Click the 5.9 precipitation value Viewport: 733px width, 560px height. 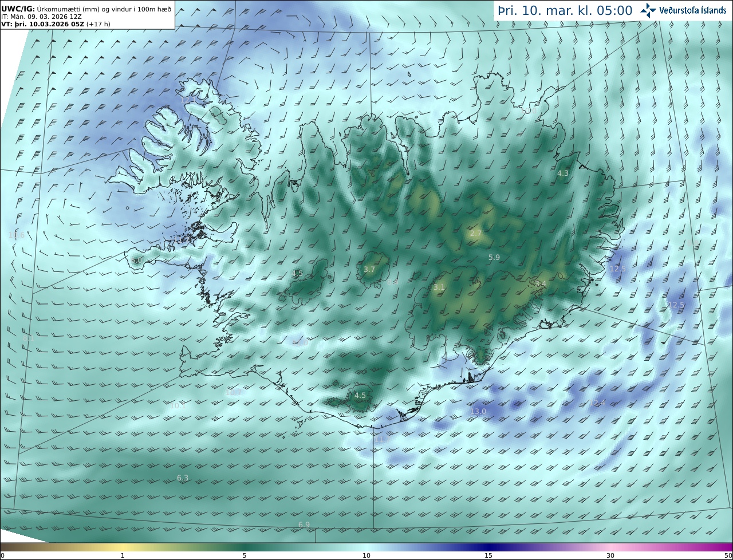(494, 258)
